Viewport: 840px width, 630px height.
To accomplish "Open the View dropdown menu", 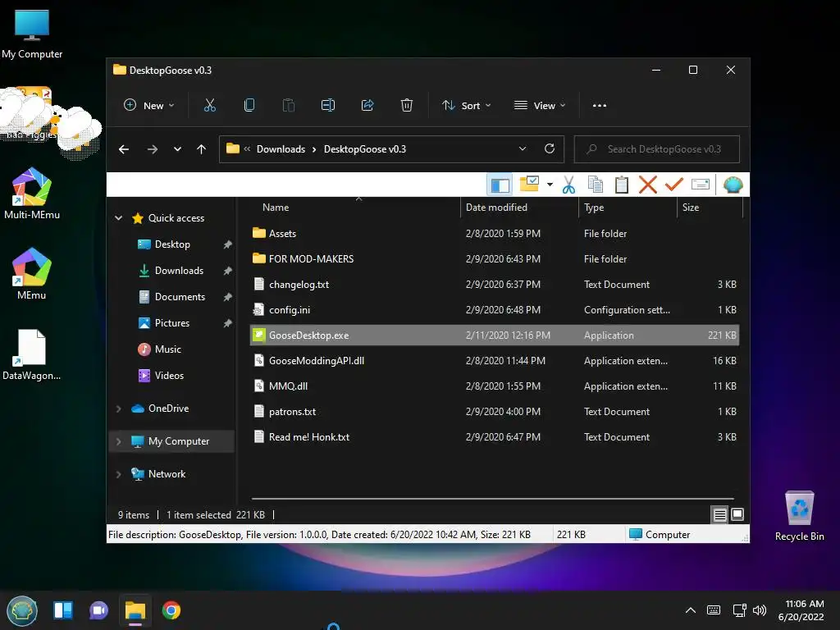I will coord(540,106).
